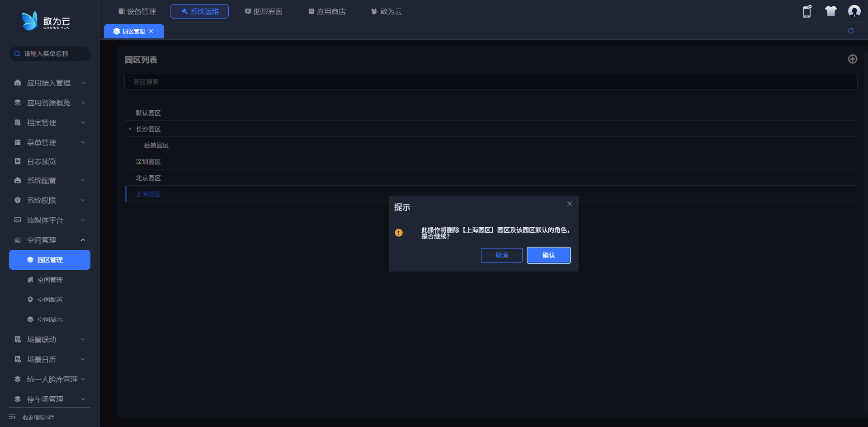Select the 深圳园区 list item

click(x=148, y=162)
